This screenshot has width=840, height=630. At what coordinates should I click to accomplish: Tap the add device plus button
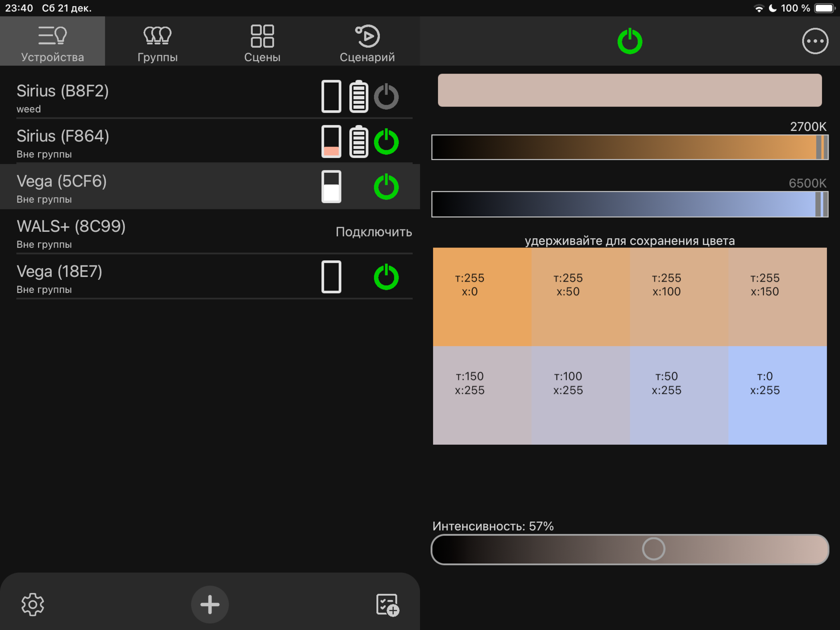coord(210,604)
